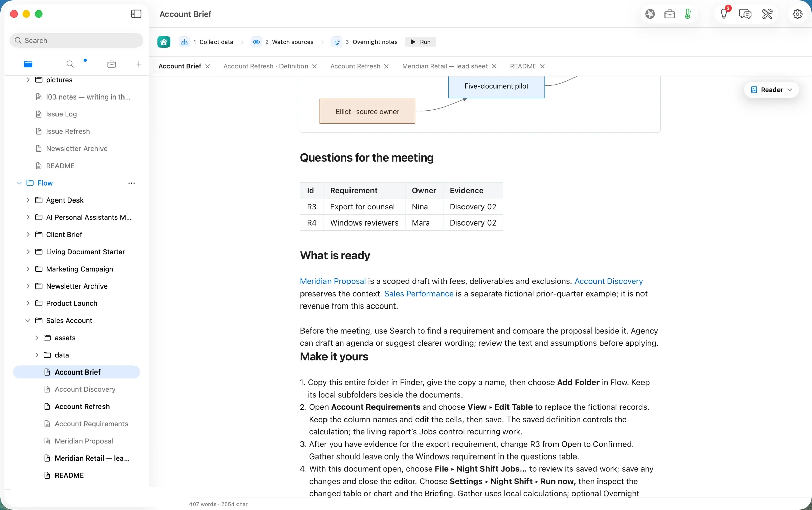Open Flow folder's three-dot menu
The height and width of the screenshot is (510, 812).
coord(132,183)
